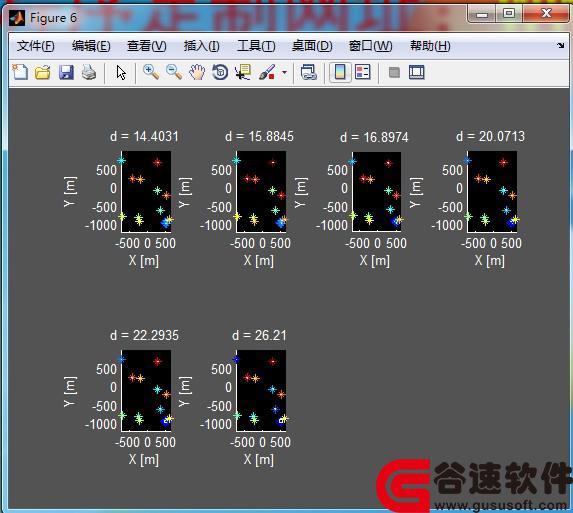Open the 编辑(E) menu

91,46
